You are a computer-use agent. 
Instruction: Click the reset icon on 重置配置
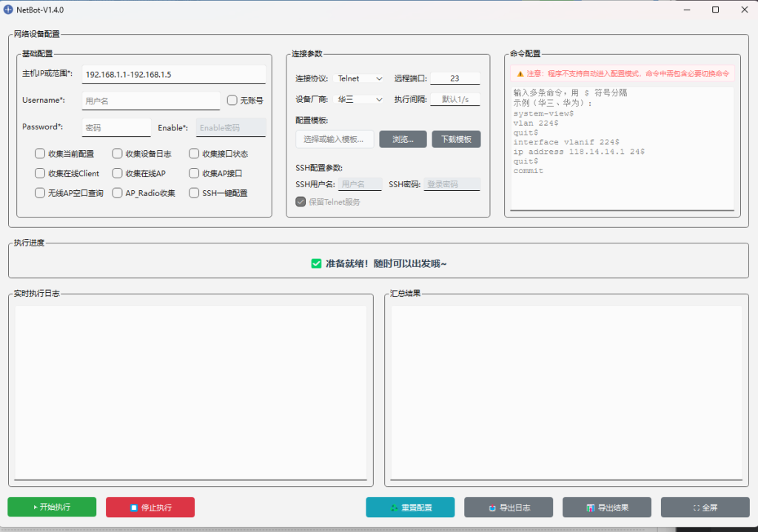[394, 508]
